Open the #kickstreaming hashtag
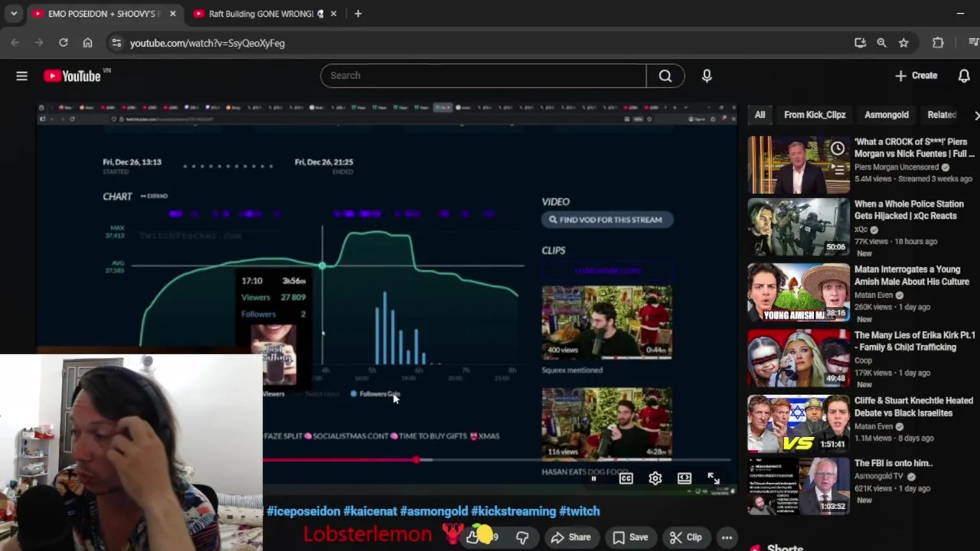980x551 pixels. [513, 511]
